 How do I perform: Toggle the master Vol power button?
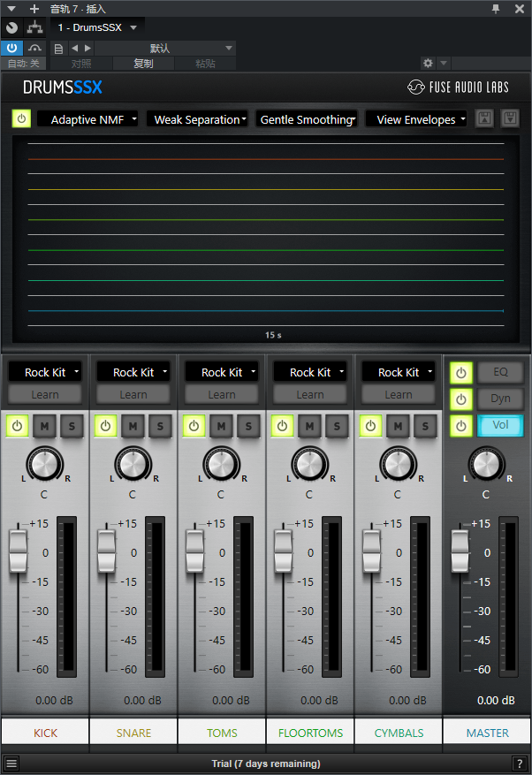[x=460, y=426]
